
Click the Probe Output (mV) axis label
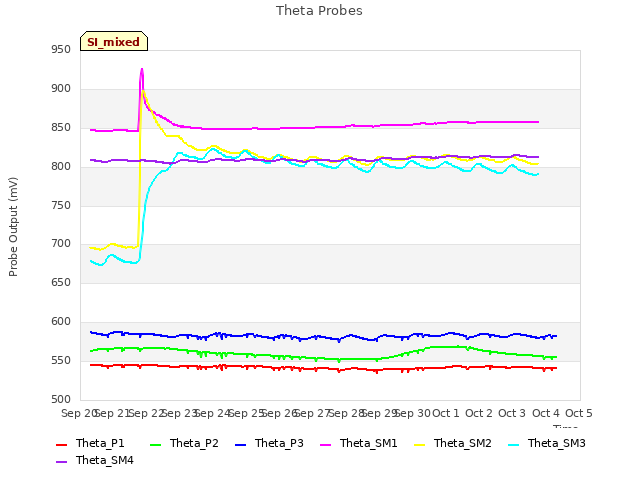13,227
